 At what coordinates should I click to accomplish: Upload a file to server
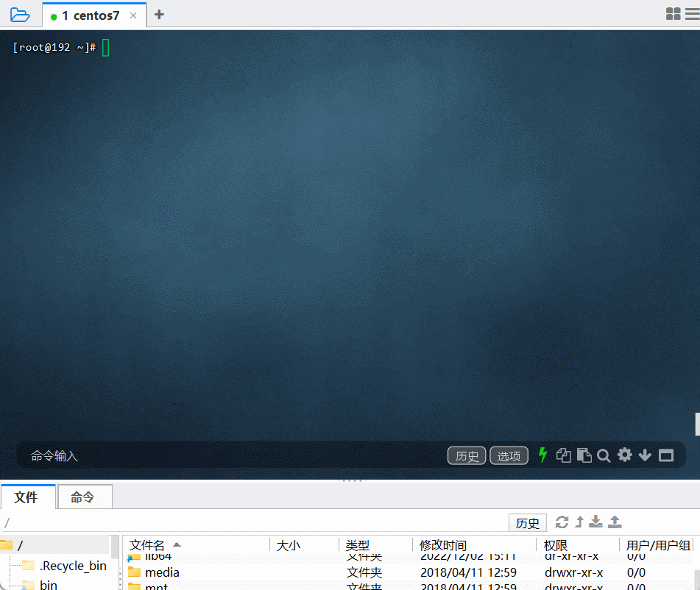(615, 522)
